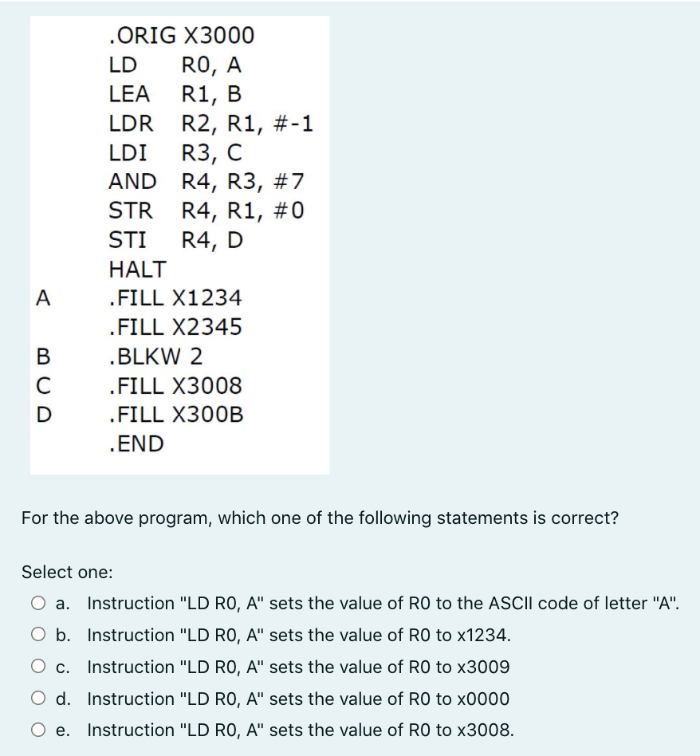This screenshot has width=700, height=756.
Task: Select radio button for option b
Action: point(37,636)
